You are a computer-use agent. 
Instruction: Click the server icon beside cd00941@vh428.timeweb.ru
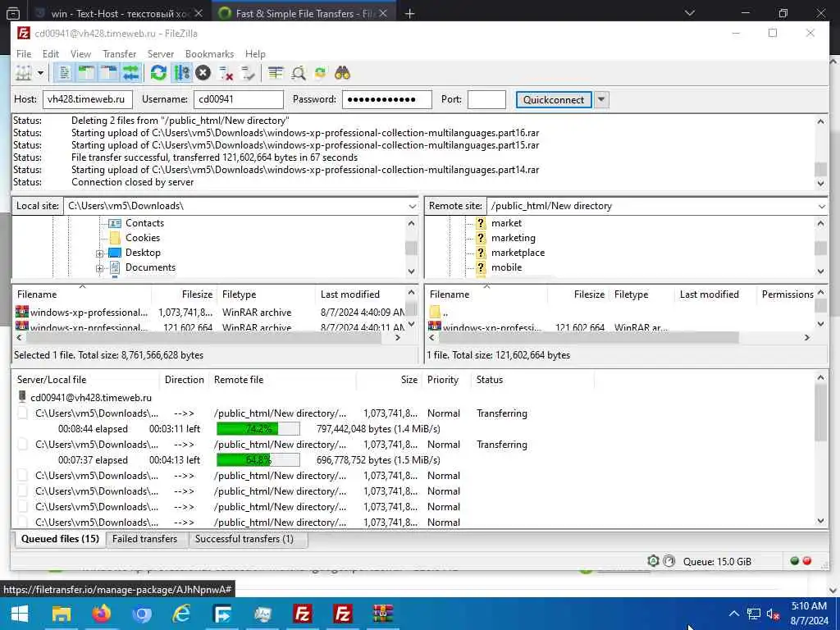pos(22,397)
